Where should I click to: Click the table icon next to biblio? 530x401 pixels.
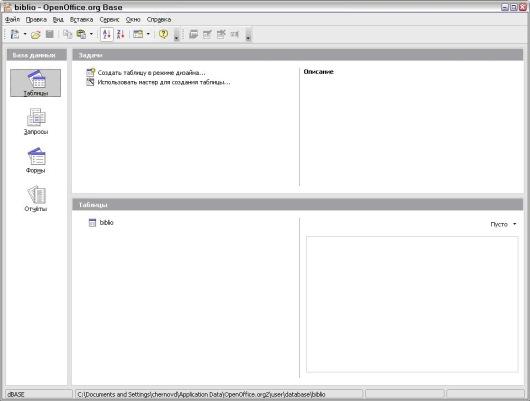click(x=92, y=222)
